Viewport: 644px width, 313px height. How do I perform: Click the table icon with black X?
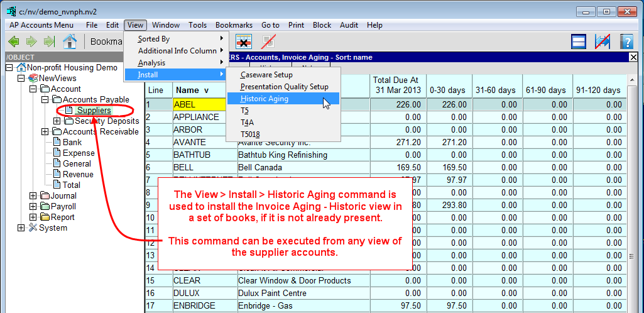[x=244, y=41]
